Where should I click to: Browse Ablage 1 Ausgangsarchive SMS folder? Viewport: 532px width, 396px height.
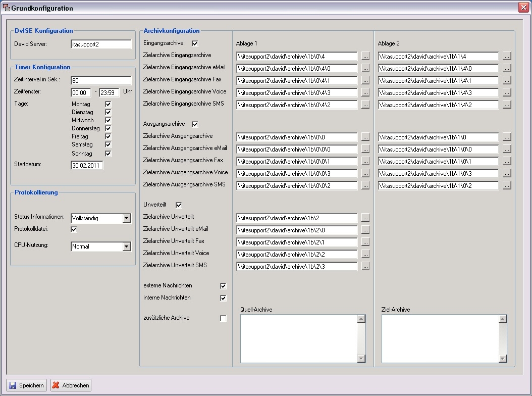[x=365, y=186]
